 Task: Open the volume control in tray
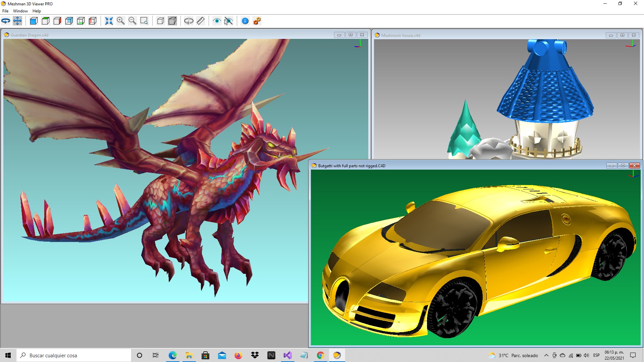click(586, 355)
